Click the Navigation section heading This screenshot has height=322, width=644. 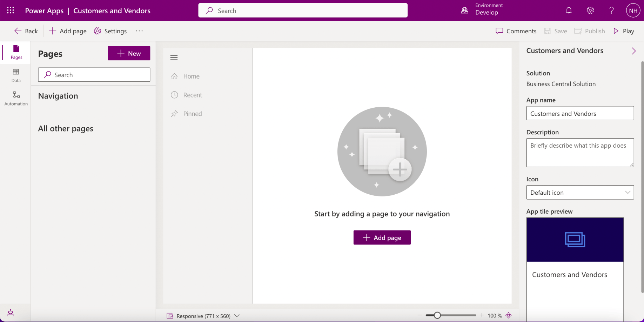click(x=58, y=96)
